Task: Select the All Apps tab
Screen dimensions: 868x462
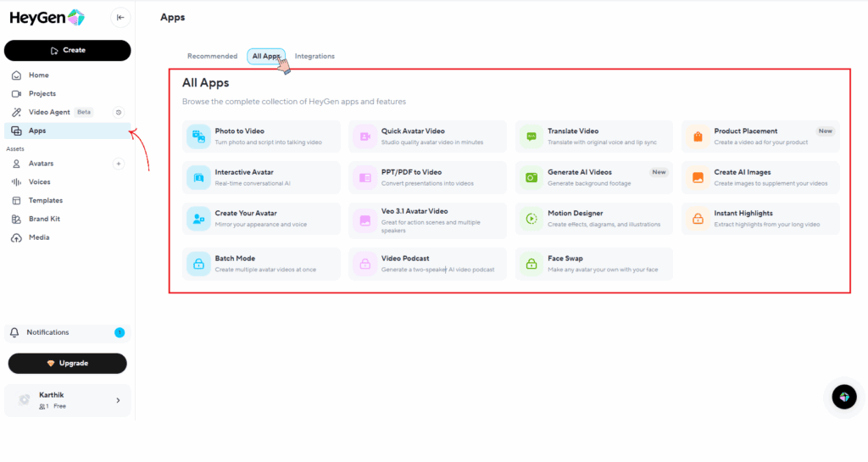Action: pos(266,57)
